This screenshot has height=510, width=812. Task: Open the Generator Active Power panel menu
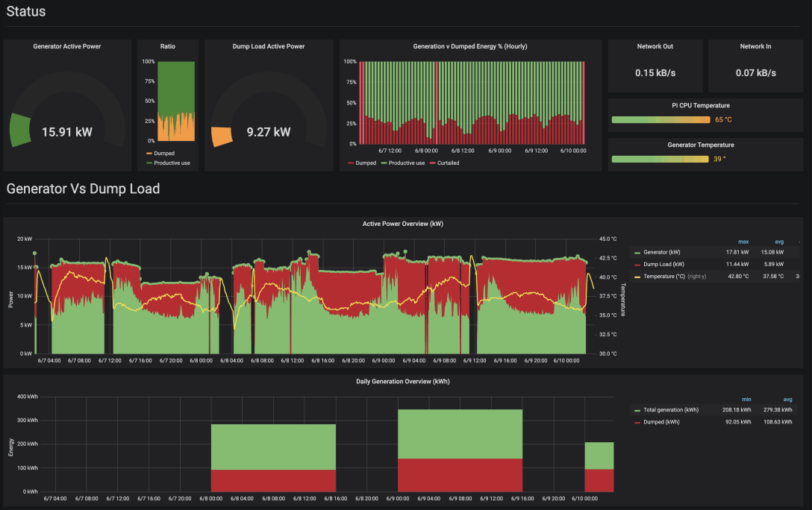pyautogui.click(x=67, y=46)
